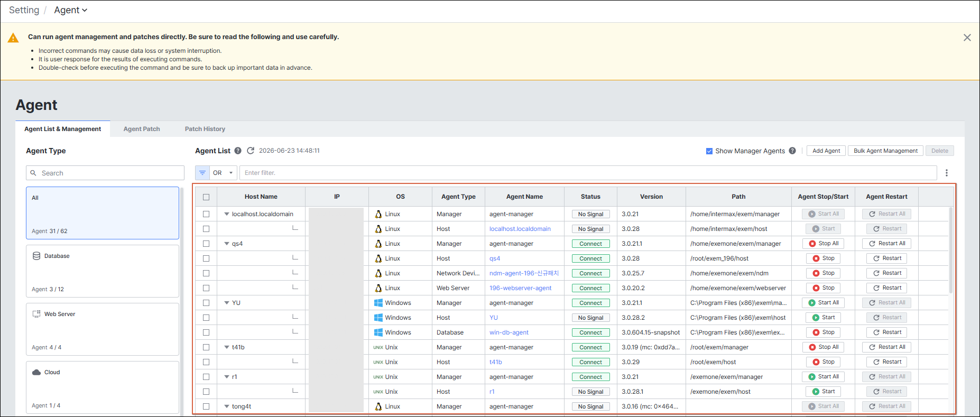Close the yellow warning banner
The width and height of the screenshot is (980, 417).
click(967, 38)
